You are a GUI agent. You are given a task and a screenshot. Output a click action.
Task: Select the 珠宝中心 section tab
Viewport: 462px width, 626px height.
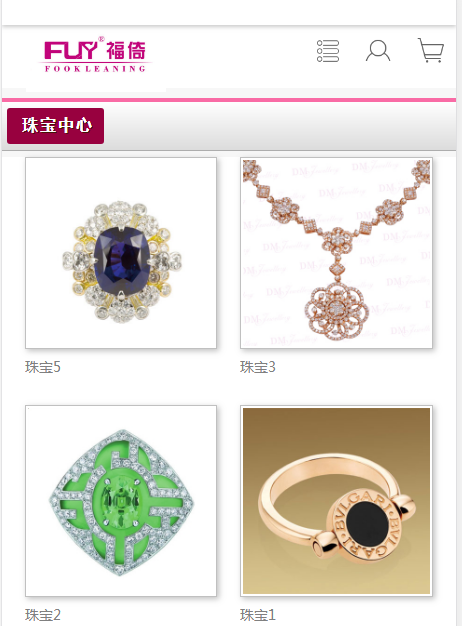click(x=56, y=126)
